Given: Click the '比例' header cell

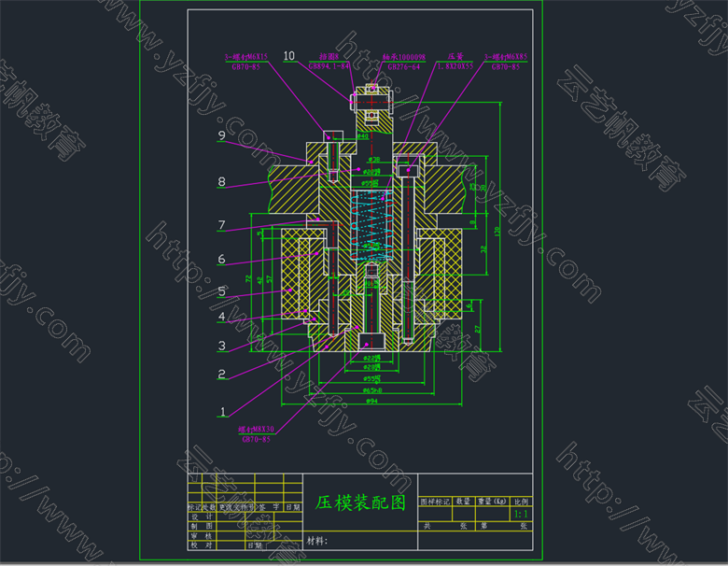Looking at the screenshot, I should pyautogui.click(x=521, y=502).
